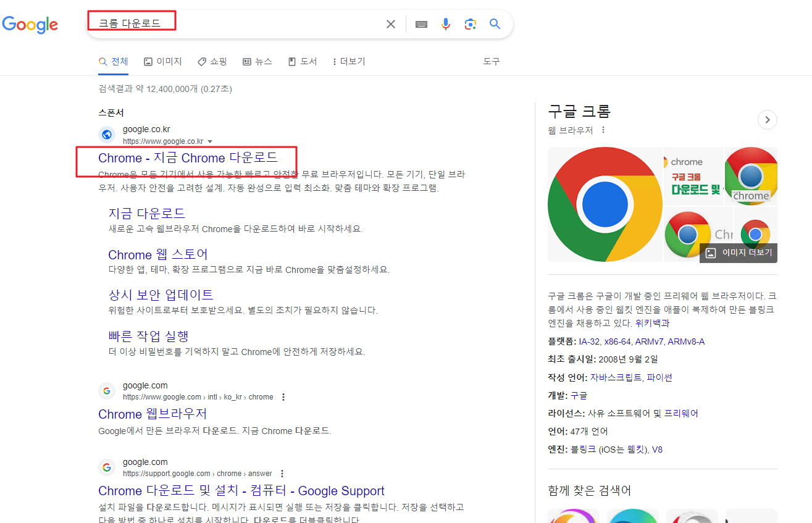Open the 구글 크롬 다운로드 및 thumbnail

pyautogui.click(x=693, y=176)
